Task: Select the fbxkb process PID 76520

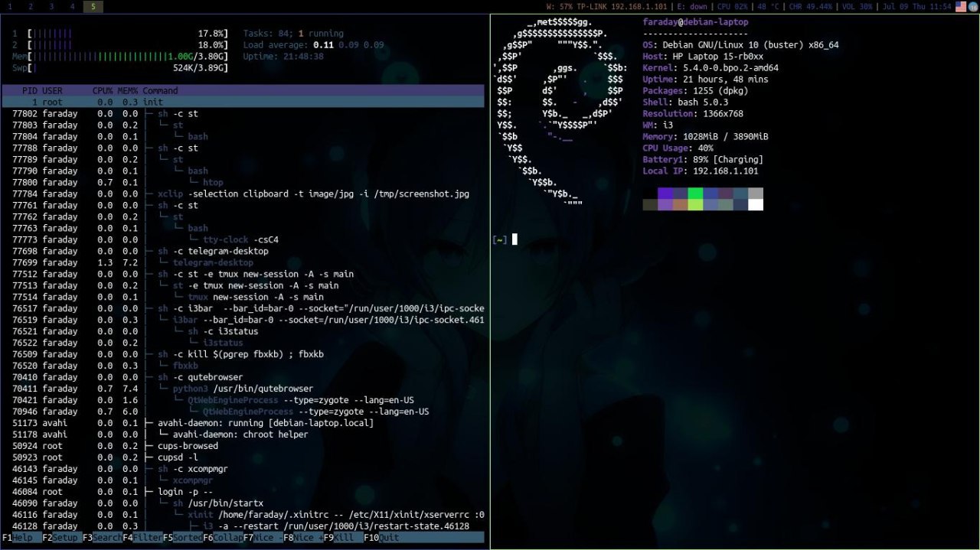Action: (243, 366)
